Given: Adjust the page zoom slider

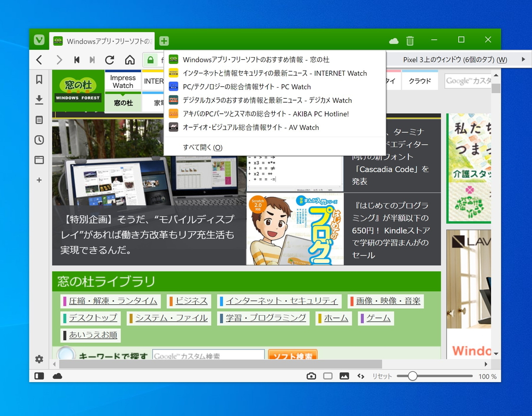Looking at the screenshot, I should click(x=412, y=375).
